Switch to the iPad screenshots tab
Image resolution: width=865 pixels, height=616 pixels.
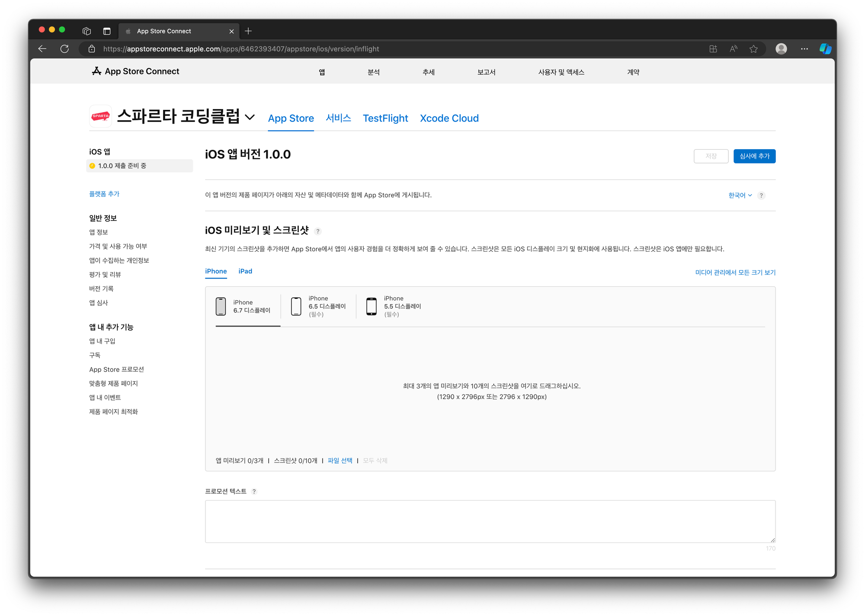coord(245,271)
